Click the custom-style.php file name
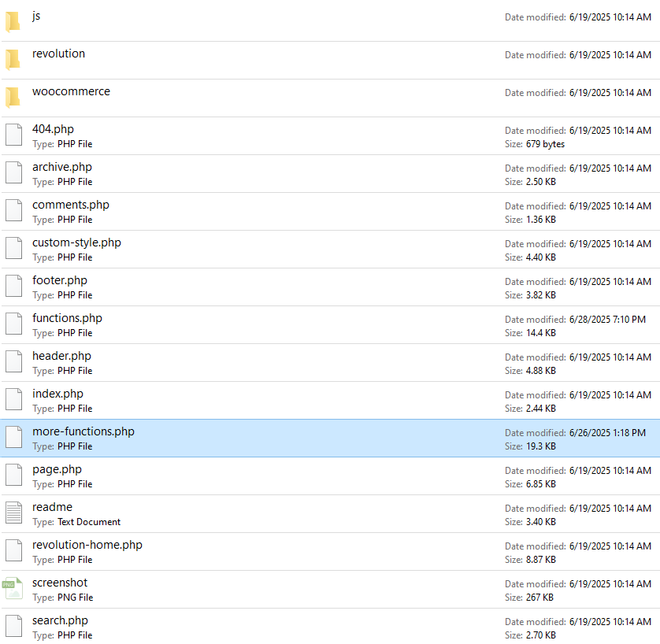 click(76, 242)
